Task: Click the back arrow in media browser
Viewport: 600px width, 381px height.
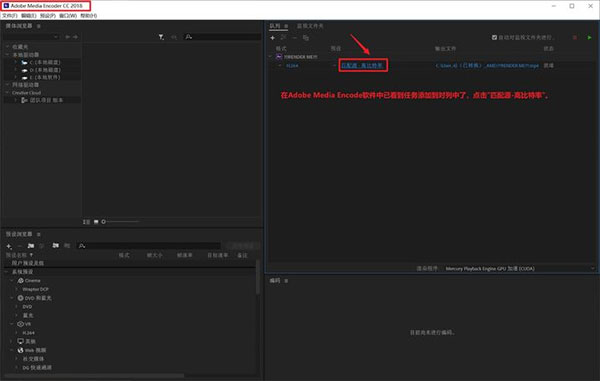Action: pos(67,37)
